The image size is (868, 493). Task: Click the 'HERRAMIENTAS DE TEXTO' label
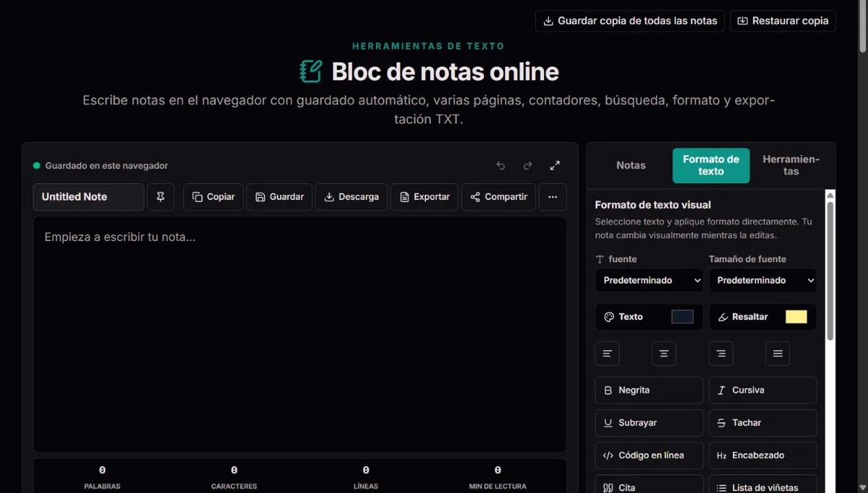(x=428, y=46)
